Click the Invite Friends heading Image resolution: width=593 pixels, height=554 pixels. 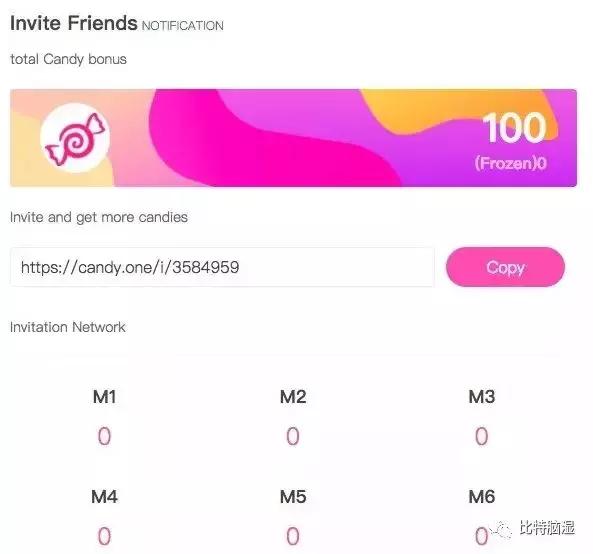[73, 23]
